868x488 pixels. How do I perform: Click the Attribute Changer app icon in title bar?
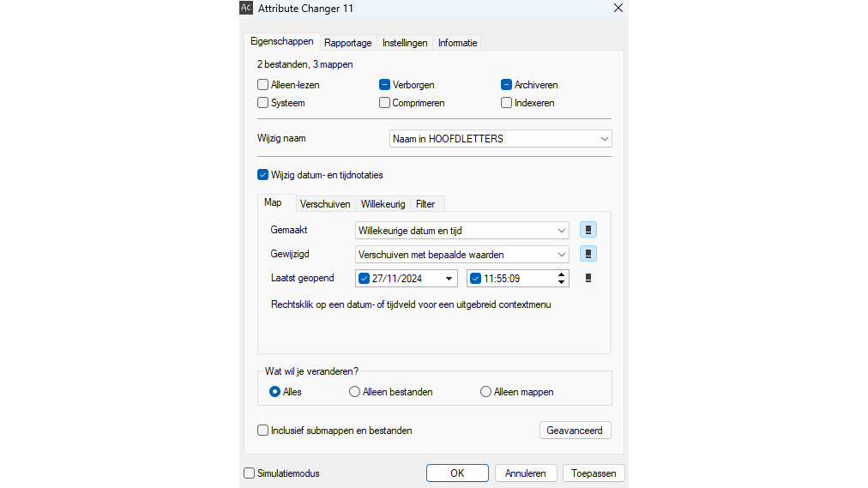click(x=246, y=8)
